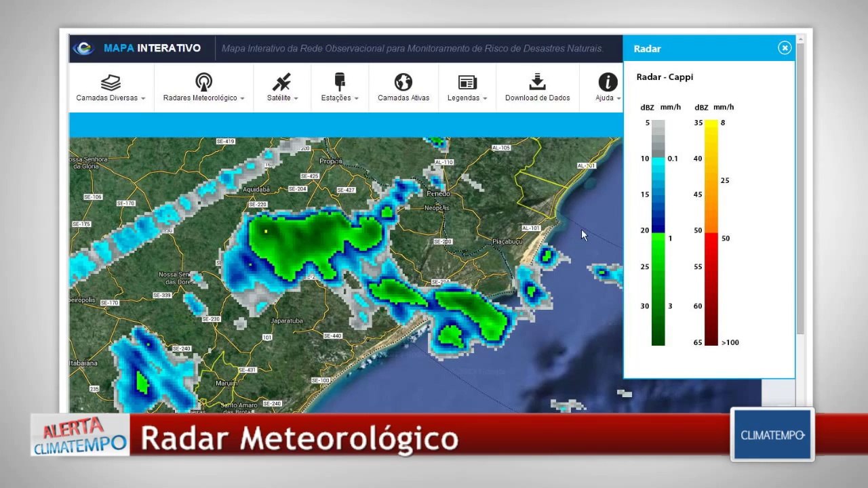Click the '>100' mm/h legend value
Viewport: 868px width, 488px height.
(x=730, y=342)
